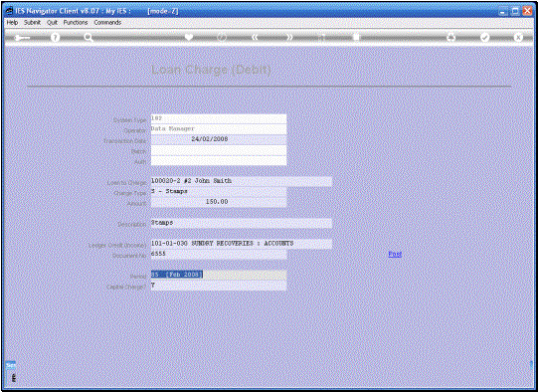Open the Submit menu
This screenshot has height=392, width=538.
(x=32, y=22)
